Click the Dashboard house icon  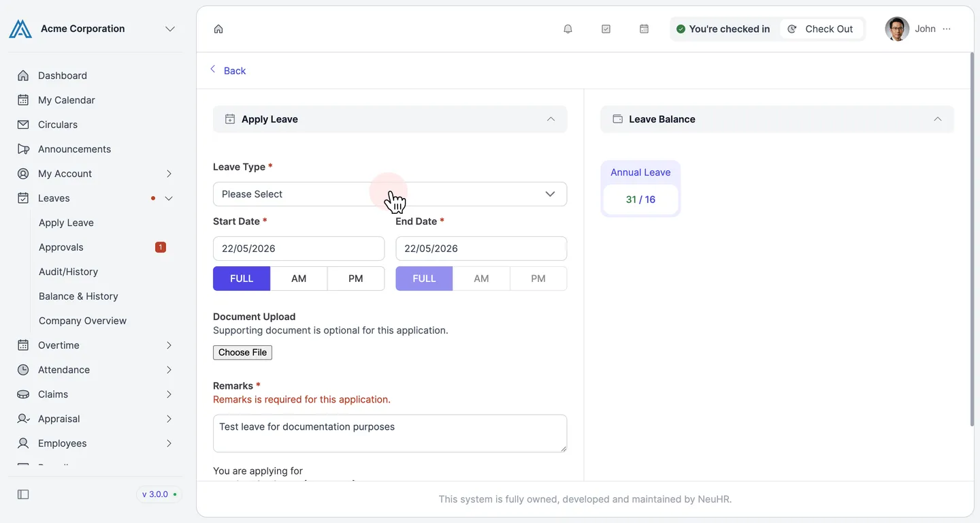pos(23,76)
